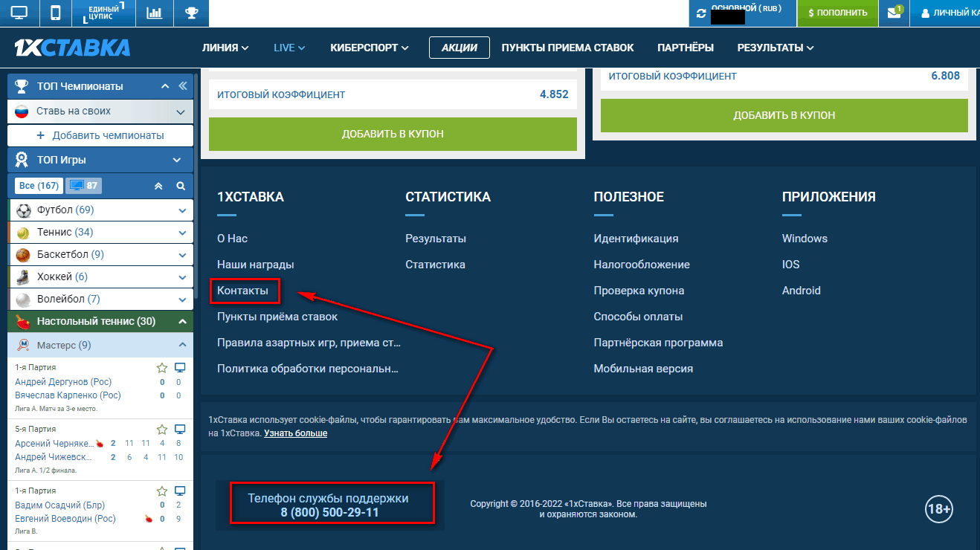Open the mobile phone version icon

coord(55,13)
